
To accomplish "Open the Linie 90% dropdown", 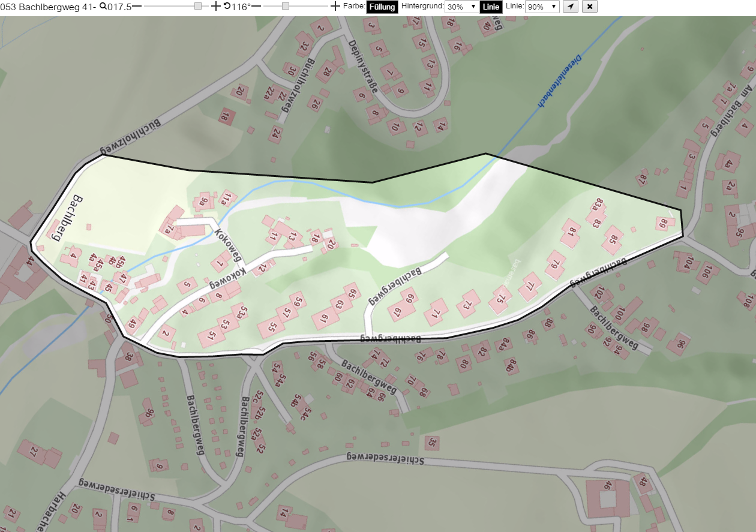I will (x=542, y=7).
